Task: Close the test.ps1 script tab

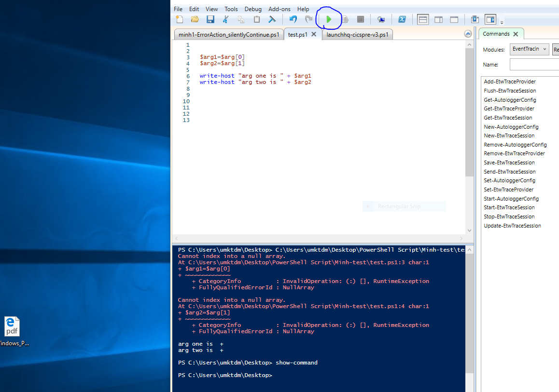Action: [x=314, y=34]
